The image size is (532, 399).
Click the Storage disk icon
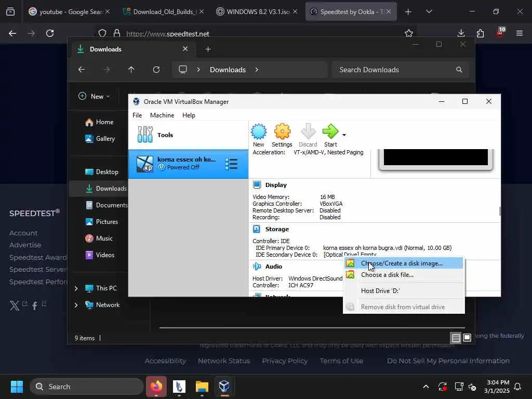point(257,229)
